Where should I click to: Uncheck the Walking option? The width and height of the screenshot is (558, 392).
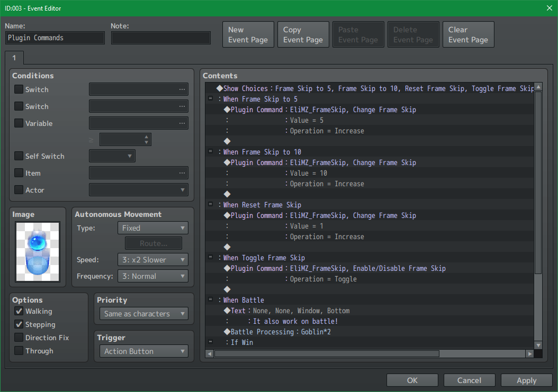click(x=19, y=311)
